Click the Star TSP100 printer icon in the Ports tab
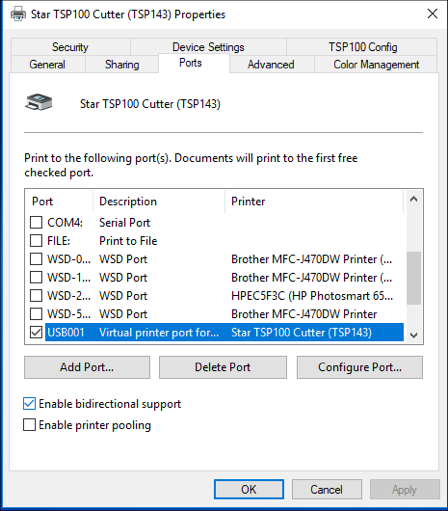The width and height of the screenshot is (448, 511). point(39,102)
